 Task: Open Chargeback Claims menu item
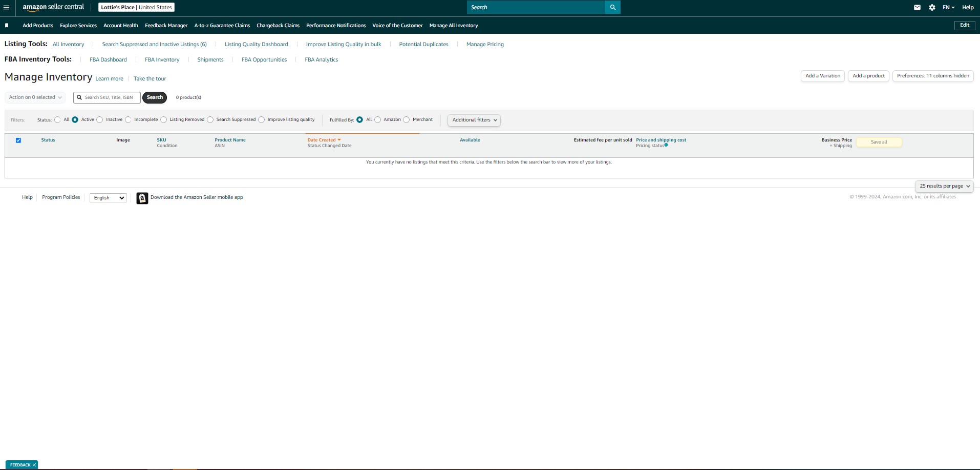278,25
